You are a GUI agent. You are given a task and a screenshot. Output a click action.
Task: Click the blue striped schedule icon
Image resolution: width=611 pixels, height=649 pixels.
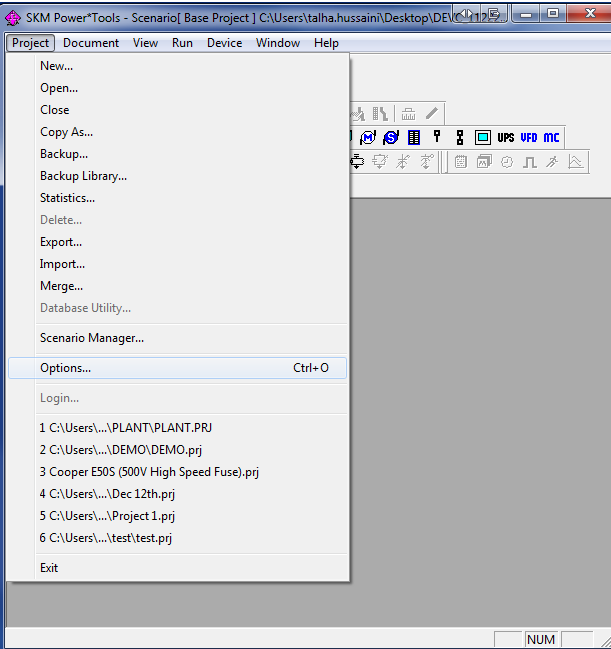(414, 137)
